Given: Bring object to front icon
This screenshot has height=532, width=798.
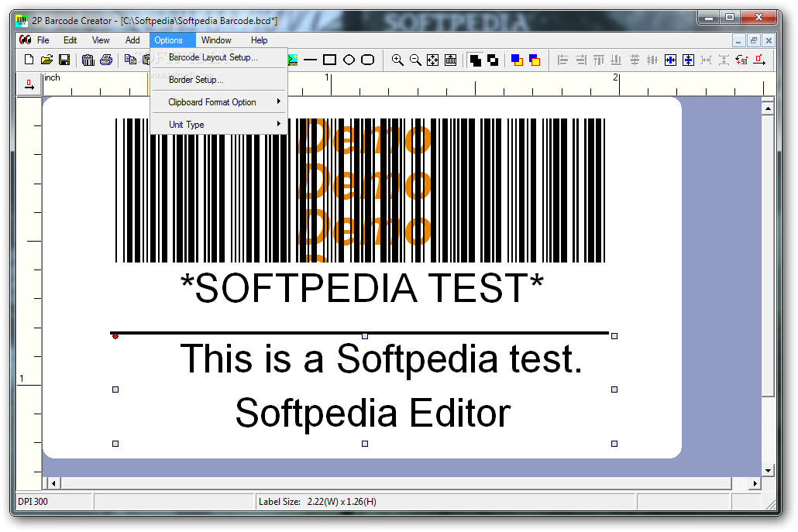Looking at the screenshot, I should pos(517,60).
